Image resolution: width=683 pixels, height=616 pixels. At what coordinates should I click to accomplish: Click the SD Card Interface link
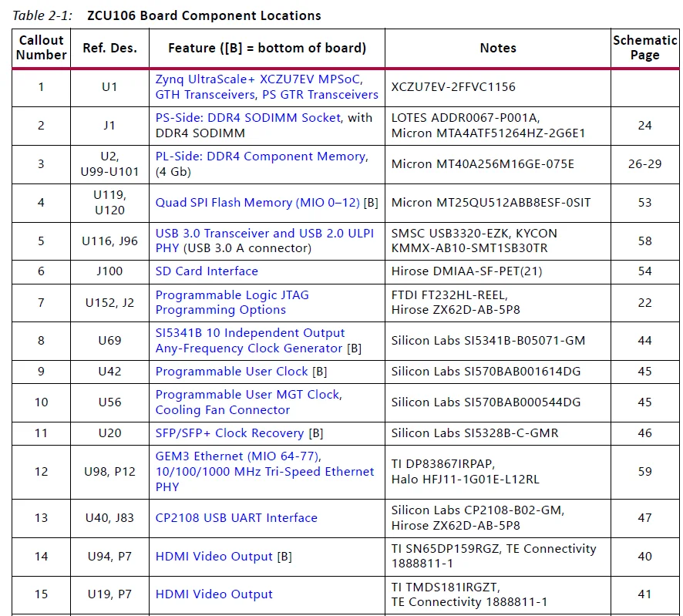click(x=207, y=271)
